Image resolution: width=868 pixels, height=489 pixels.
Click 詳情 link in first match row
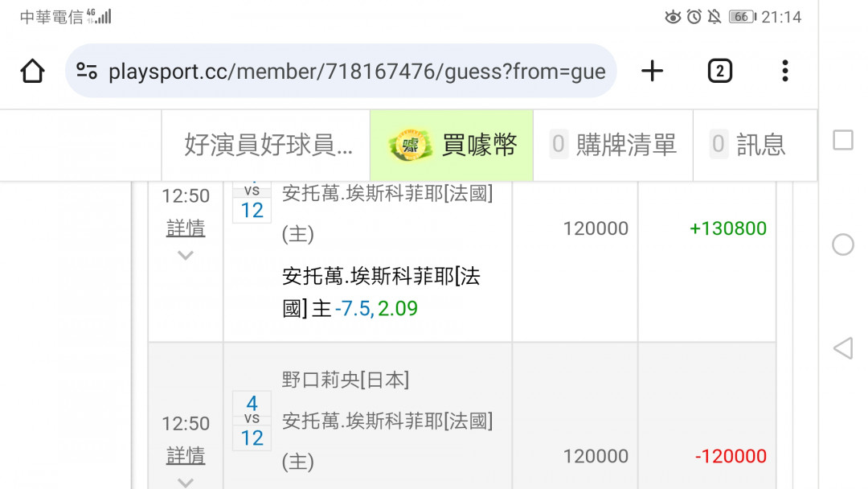pos(186,228)
